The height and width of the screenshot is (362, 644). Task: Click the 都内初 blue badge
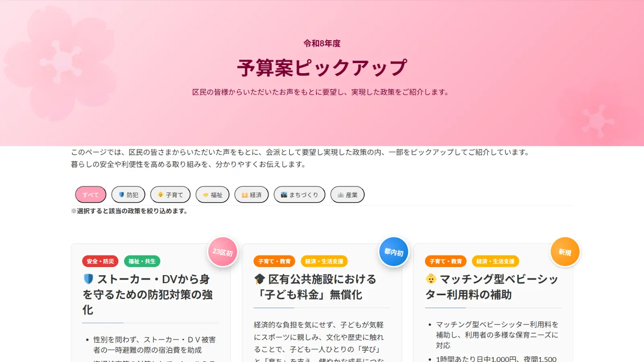[394, 252]
